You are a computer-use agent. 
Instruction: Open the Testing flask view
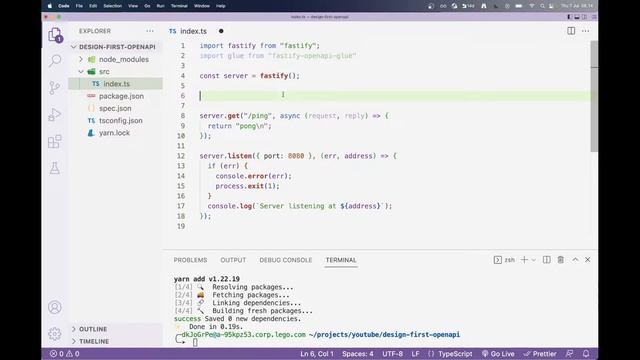55,168
